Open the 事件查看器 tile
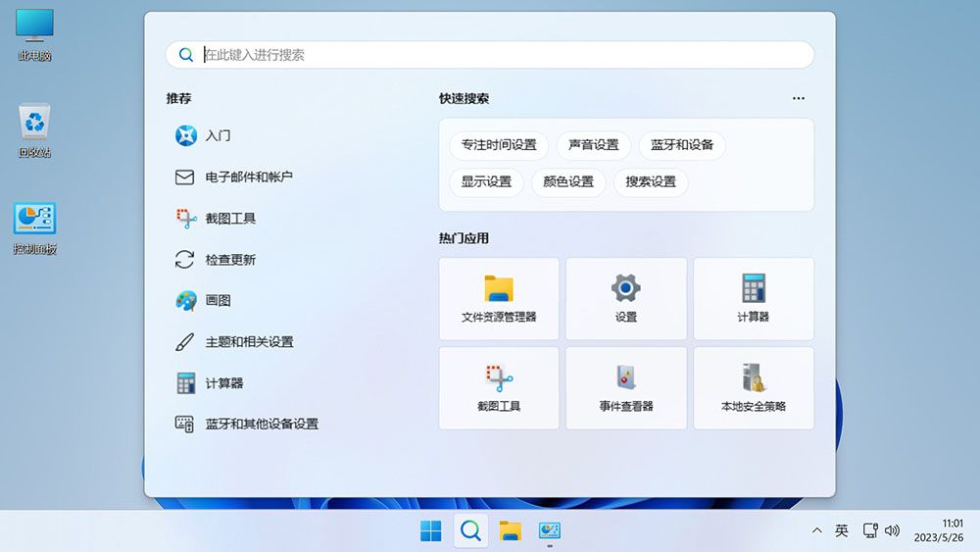 [x=626, y=388]
